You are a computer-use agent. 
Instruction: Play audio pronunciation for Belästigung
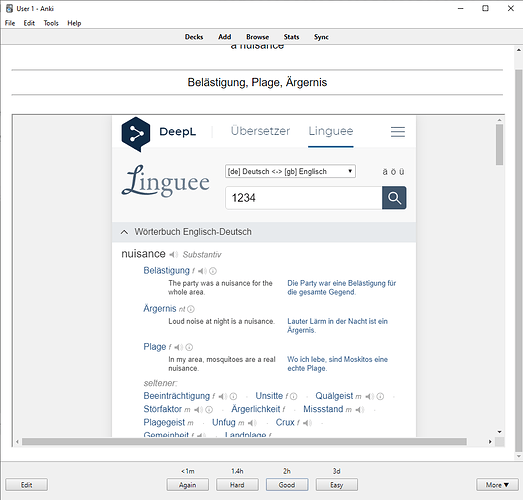pyautogui.click(x=202, y=271)
